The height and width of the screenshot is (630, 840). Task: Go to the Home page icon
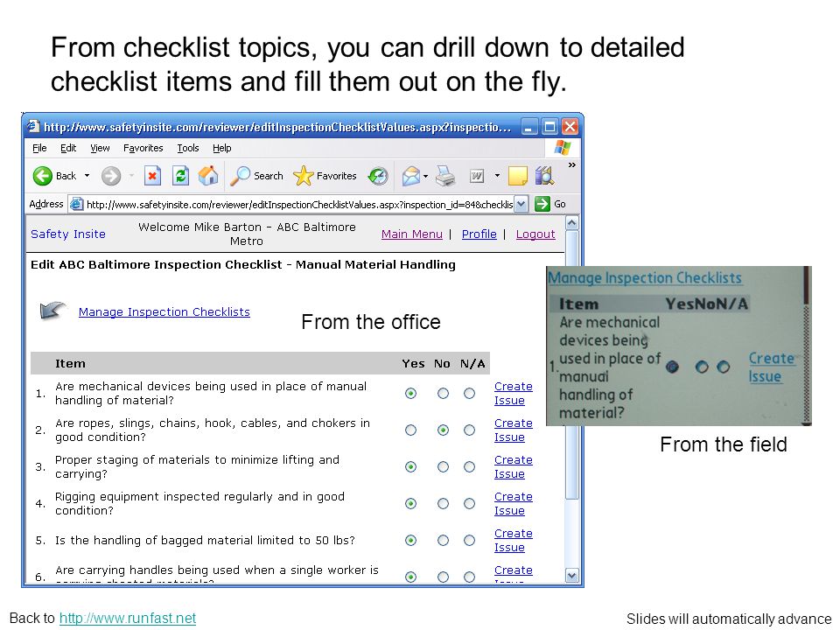click(208, 175)
